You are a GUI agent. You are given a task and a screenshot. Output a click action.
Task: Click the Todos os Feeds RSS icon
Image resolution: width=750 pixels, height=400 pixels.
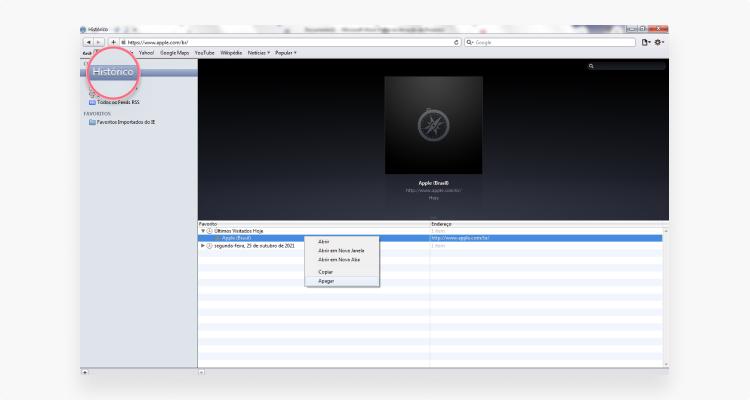tap(92, 102)
